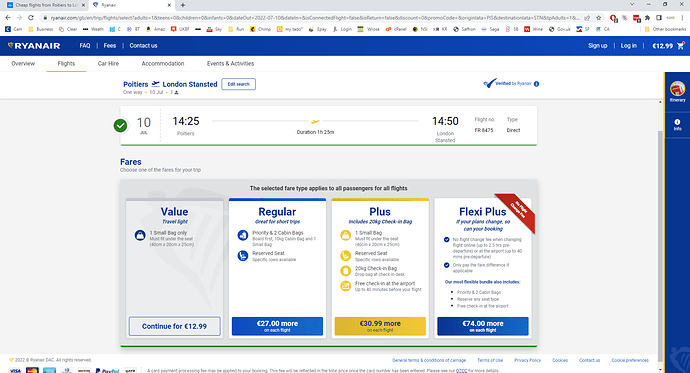Click the green selected-flight checkmark
Screen dimensions: 690x373
click(120, 125)
